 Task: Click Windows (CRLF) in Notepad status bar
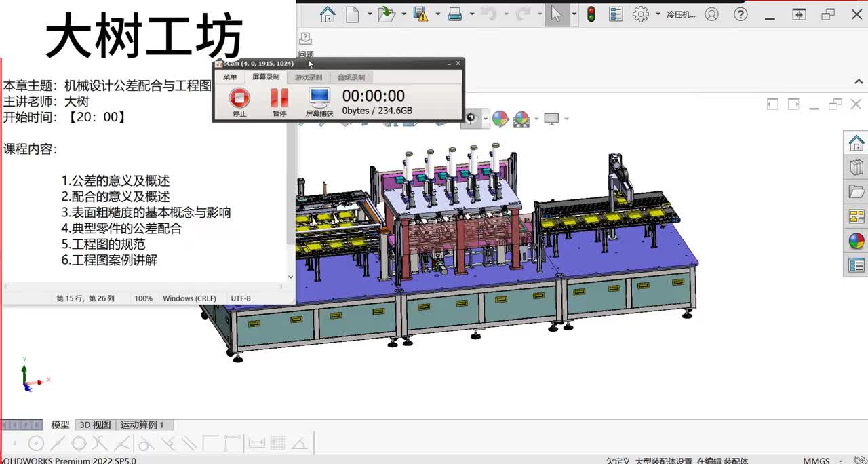(x=189, y=298)
